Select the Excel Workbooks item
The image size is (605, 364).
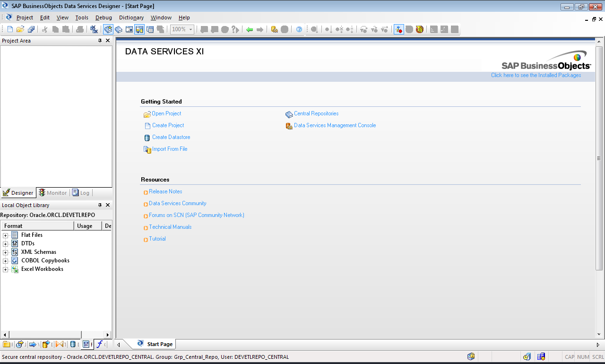[42, 269]
